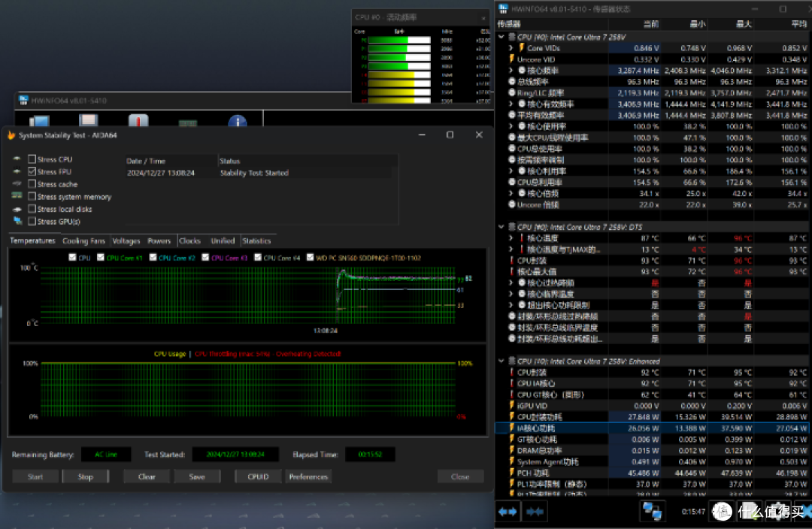Image resolution: width=812 pixels, height=529 pixels.
Task: Click the expand-columns blue arrows icon in sensor window
Action: (507, 512)
